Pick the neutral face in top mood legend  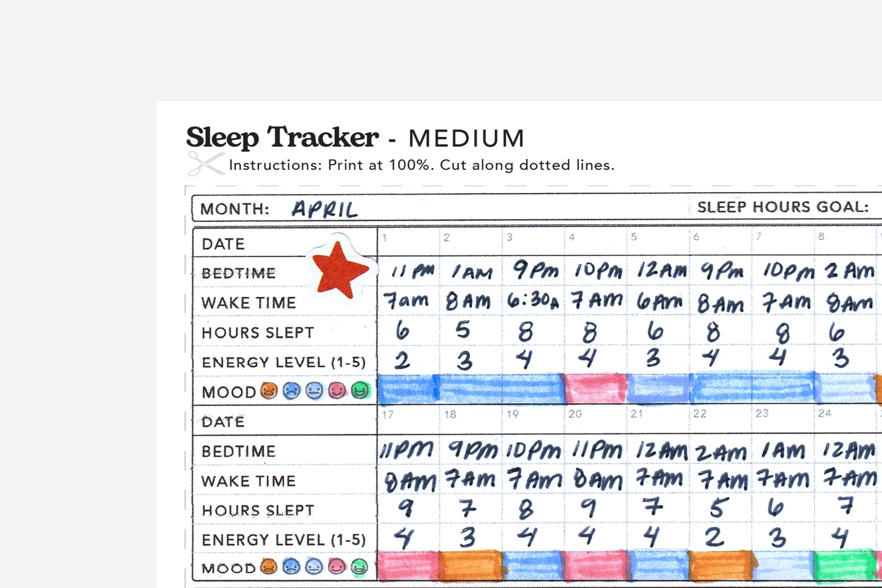(x=314, y=391)
